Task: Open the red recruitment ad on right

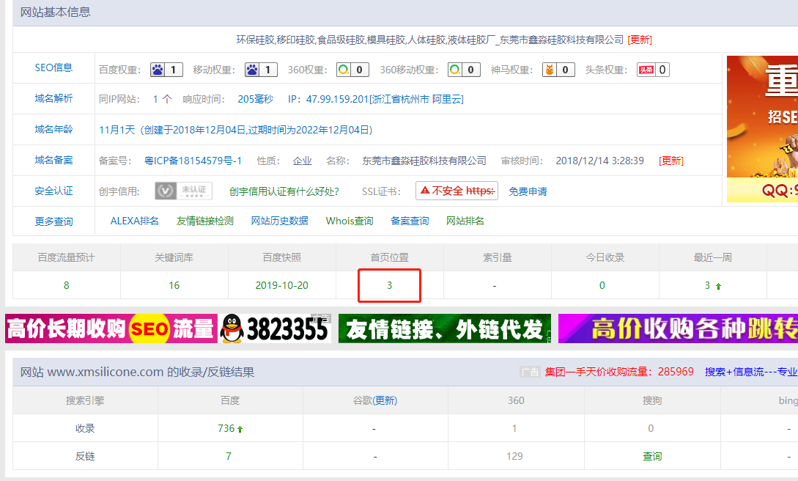Action: coord(762,129)
